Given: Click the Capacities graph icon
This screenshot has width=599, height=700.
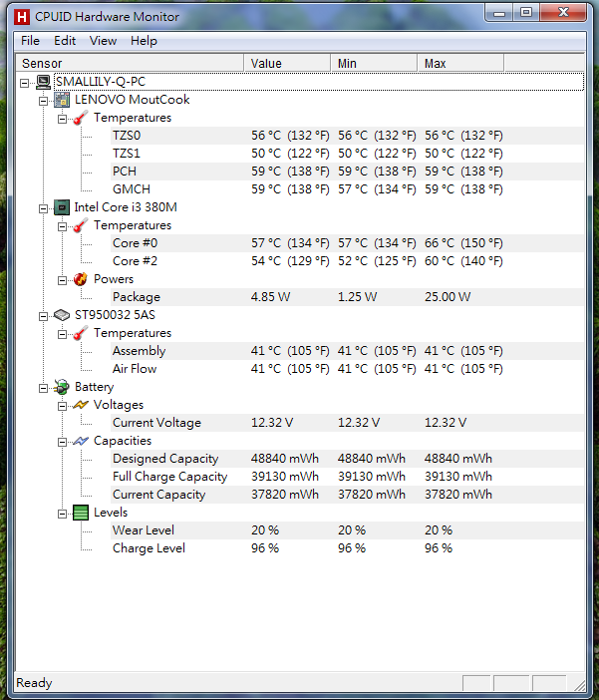Looking at the screenshot, I should click(81, 441).
